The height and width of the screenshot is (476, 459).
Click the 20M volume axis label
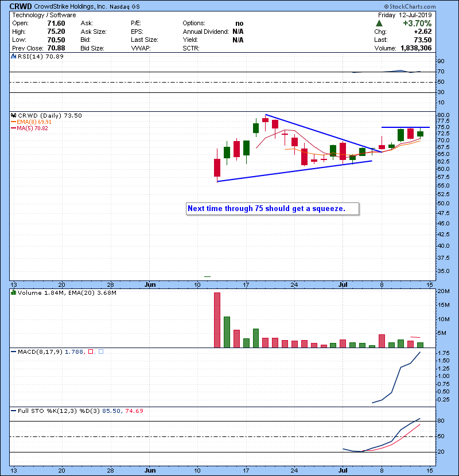(x=444, y=291)
